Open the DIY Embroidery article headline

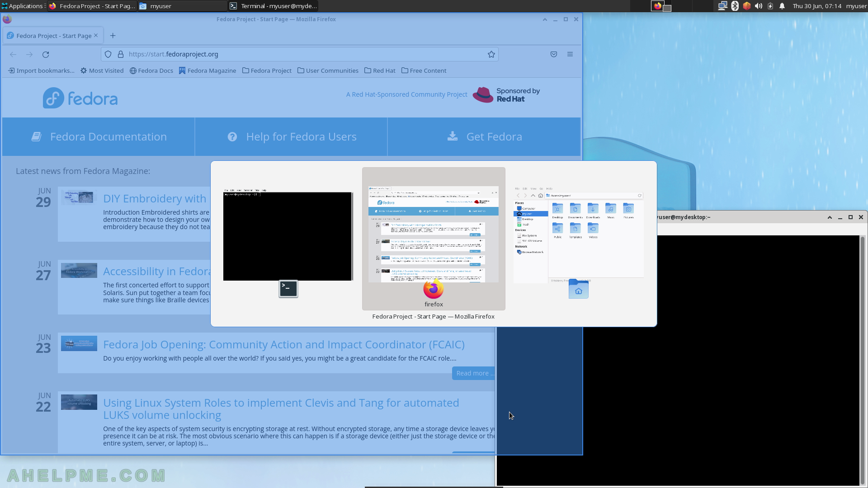(x=155, y=198)
